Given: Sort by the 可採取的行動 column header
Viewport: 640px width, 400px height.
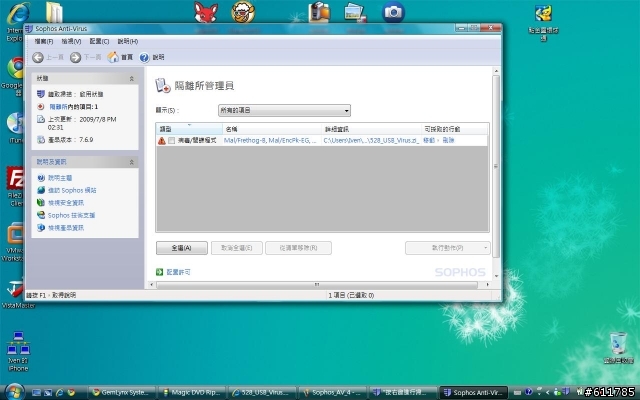Looking at the screenshot, I should coord(454,129).
